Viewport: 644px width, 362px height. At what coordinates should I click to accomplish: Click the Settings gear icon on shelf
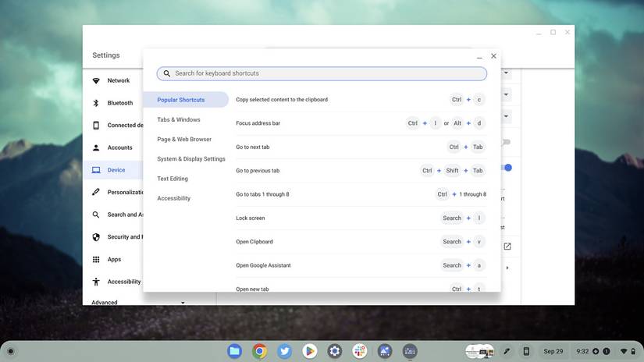pos(335,351)
